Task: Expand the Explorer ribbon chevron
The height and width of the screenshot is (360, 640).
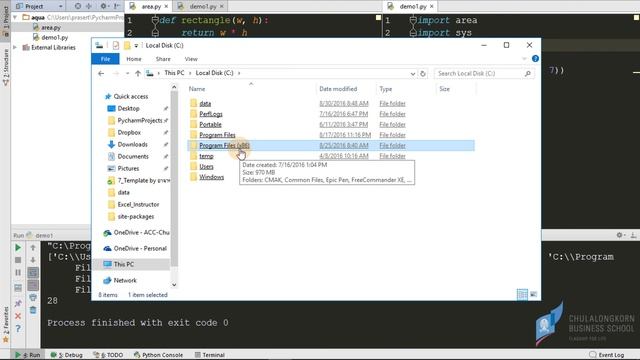Action: (x=524, y=59)
